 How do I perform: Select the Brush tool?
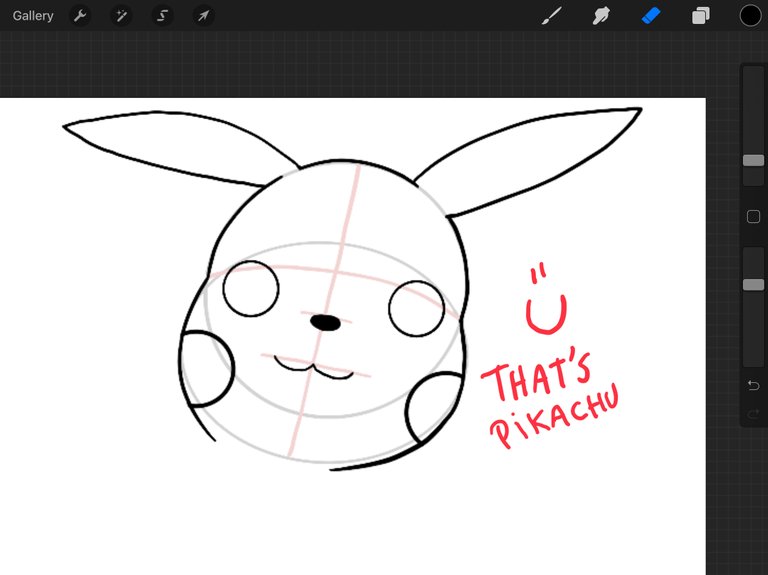pyautogui.click(x=552, y=16)
